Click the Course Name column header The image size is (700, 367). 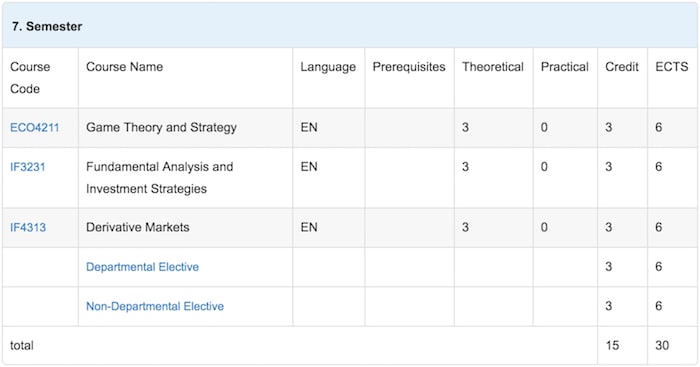tap(125, 67)
